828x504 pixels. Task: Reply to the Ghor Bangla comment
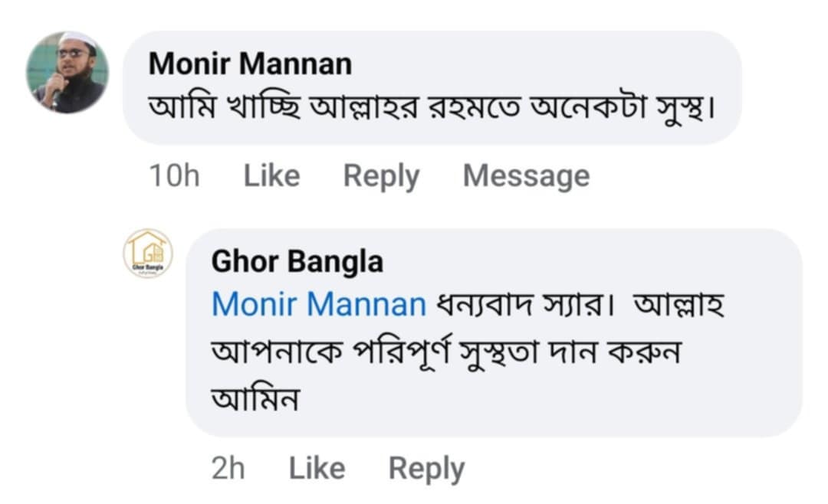coord(426,469)
